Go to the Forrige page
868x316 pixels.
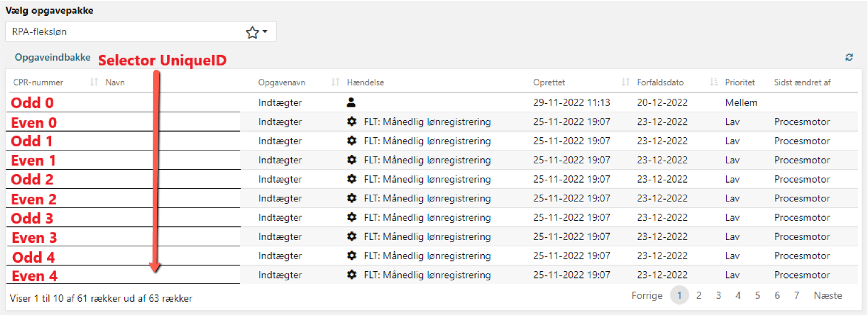pos(647,295)
